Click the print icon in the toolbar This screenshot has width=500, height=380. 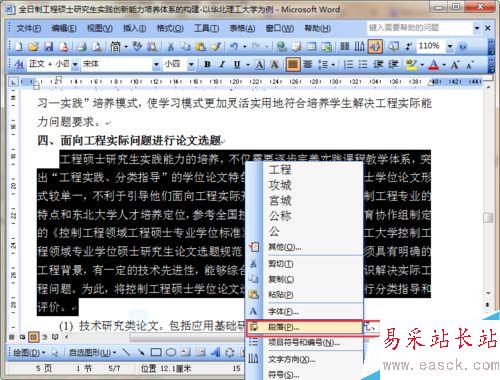81,47
